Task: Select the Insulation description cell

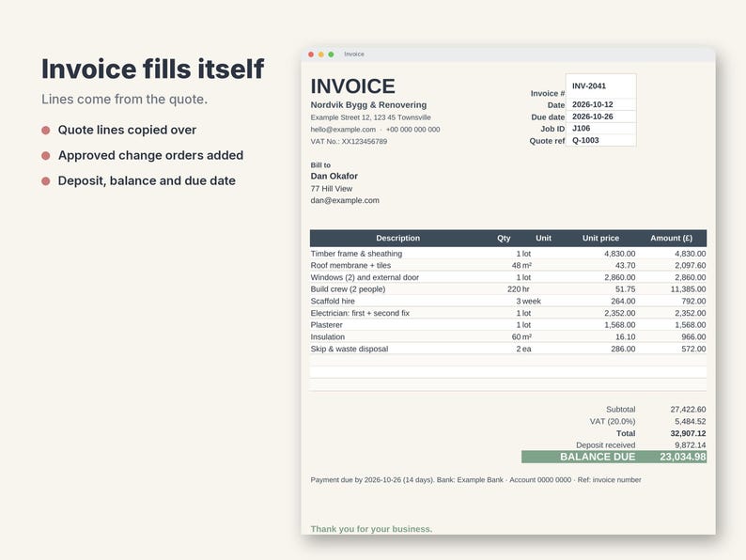Action: click(327, 337)
